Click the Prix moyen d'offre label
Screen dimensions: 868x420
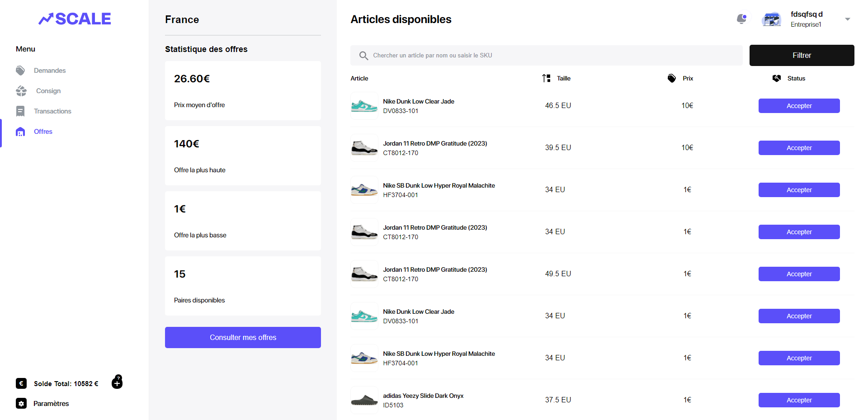(x=199, y=105)
